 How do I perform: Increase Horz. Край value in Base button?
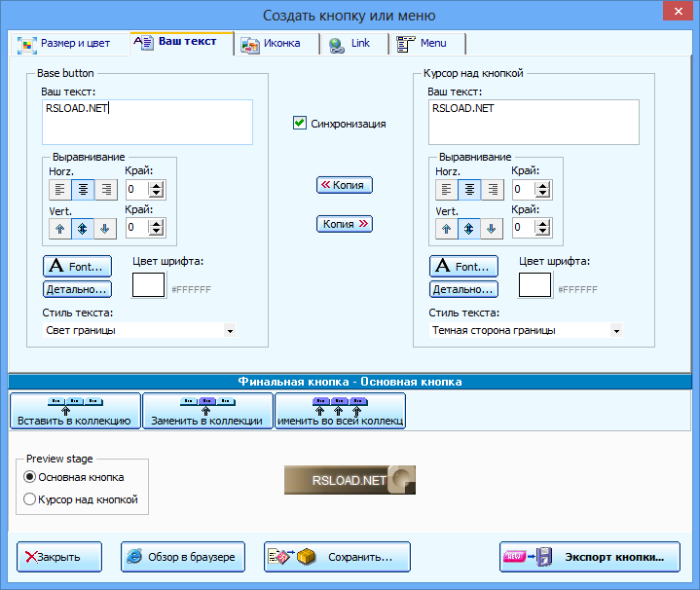pyautogui.click(x=156, y=185)
